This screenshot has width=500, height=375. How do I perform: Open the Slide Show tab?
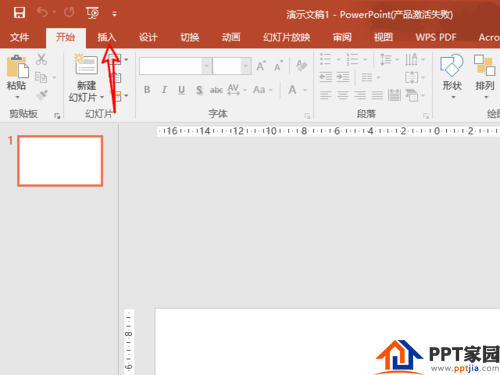pos(287,37)
